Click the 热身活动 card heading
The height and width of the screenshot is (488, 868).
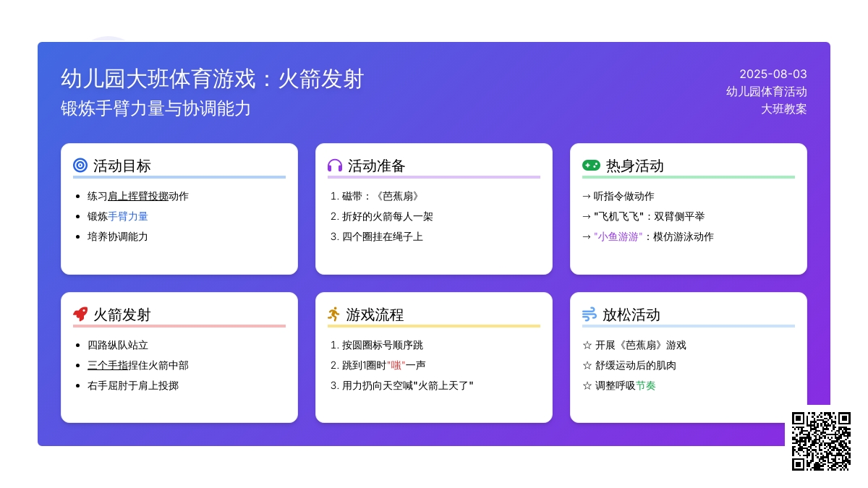tap(635, 166)
